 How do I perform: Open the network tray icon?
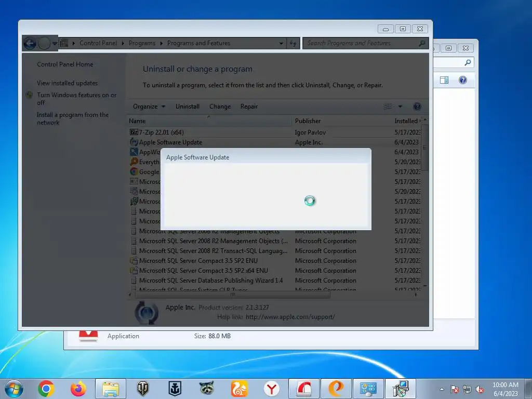(467, 389)
